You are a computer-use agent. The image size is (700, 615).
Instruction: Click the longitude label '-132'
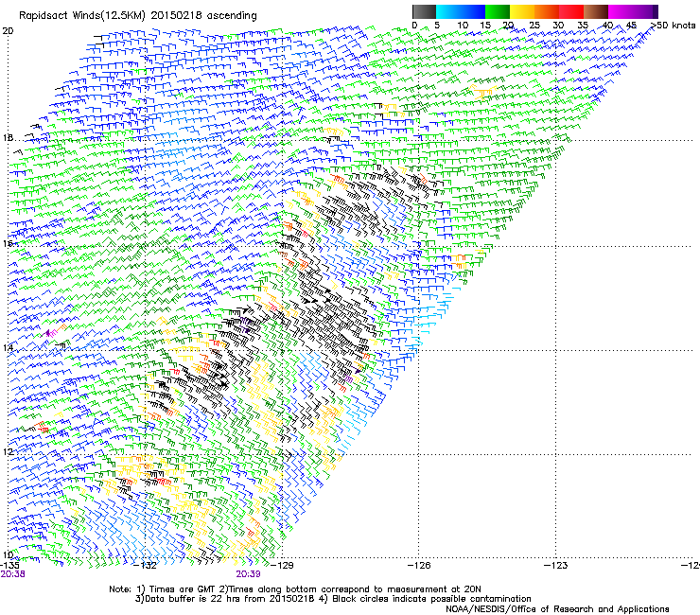point(147,566)
